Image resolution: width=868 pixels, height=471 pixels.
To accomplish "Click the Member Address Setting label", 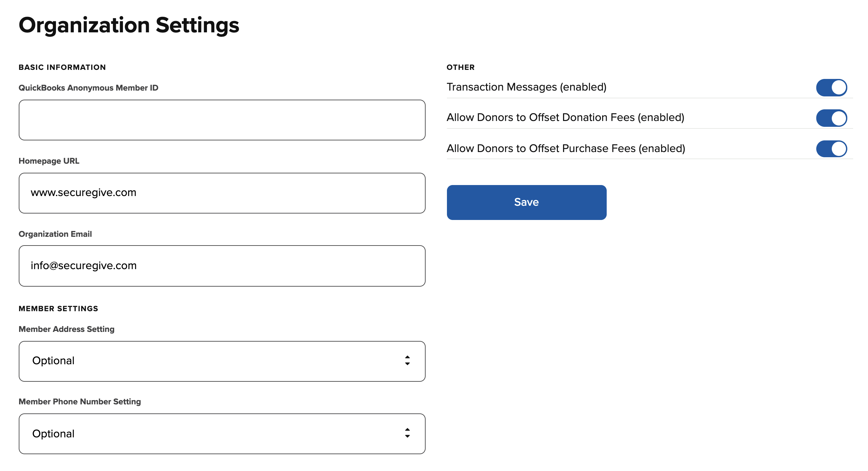I will 66,329.
